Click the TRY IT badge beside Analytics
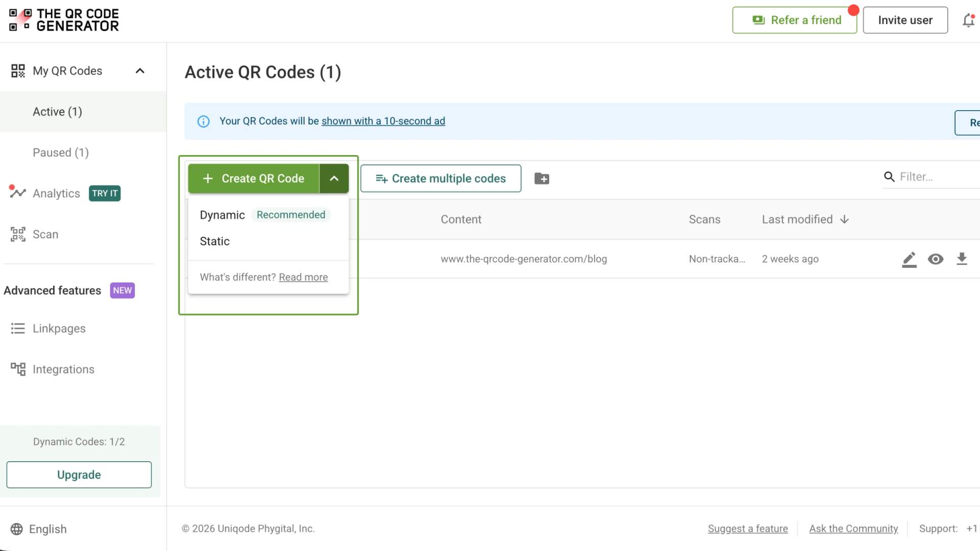Screen dimensions: 980x551 [105, 193]
